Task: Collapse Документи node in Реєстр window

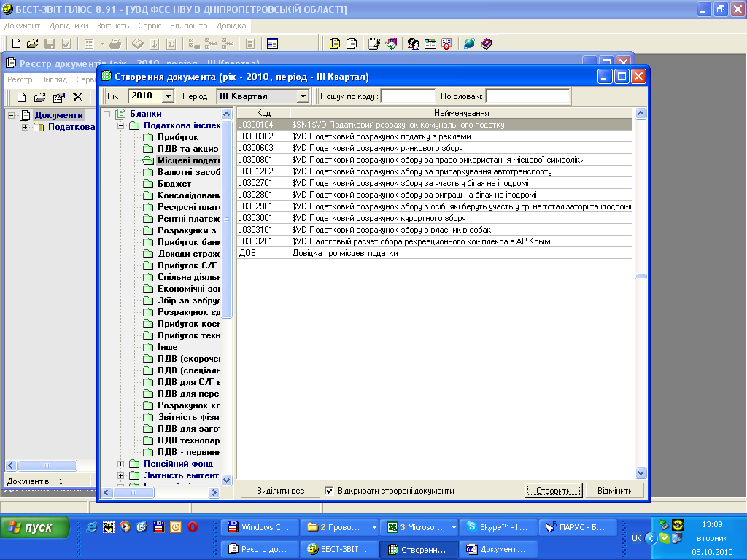Action: point(12,115)
